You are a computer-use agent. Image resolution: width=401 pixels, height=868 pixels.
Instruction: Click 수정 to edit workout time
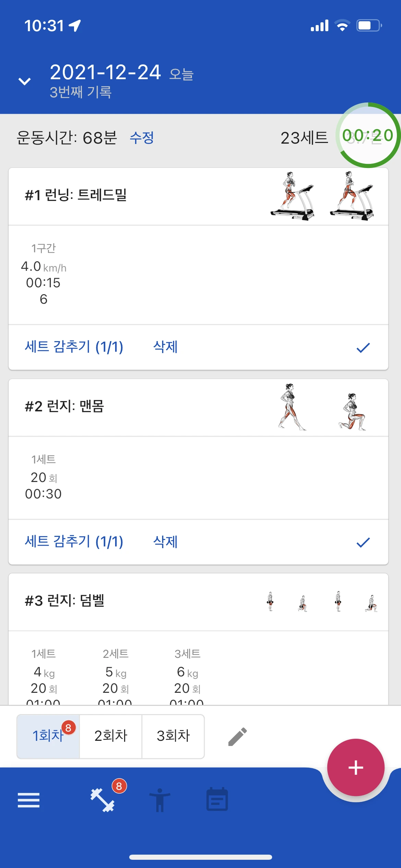(142, 138)
